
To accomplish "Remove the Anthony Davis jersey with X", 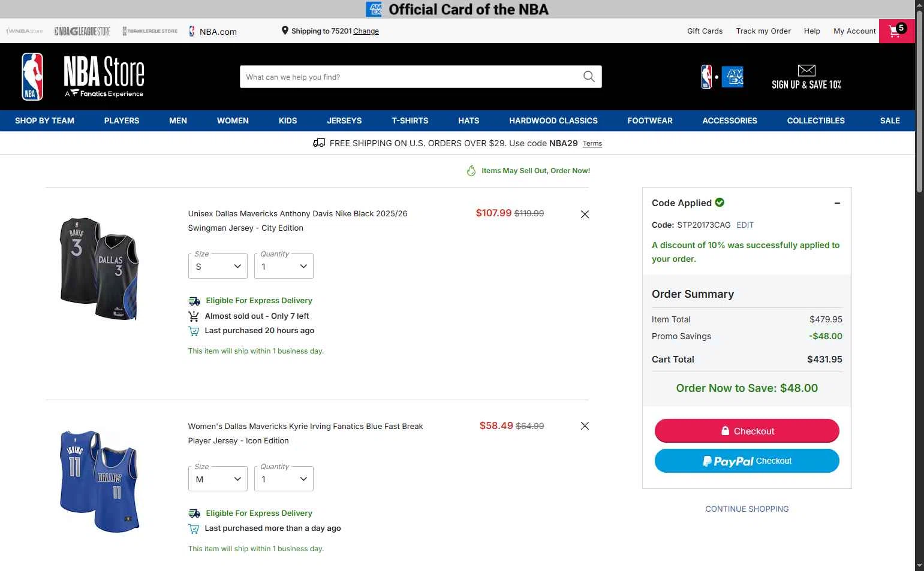I will pos(585,214).
